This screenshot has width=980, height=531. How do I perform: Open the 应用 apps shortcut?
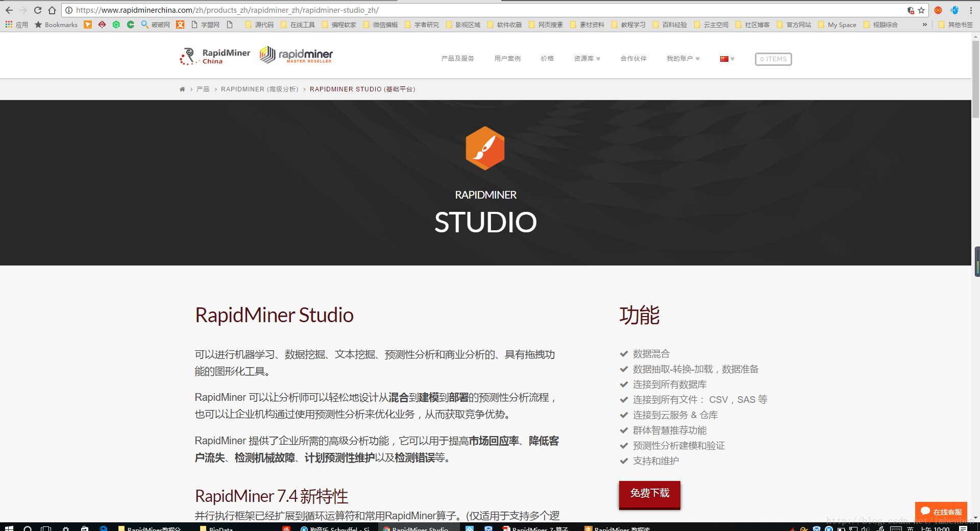[16, 25]
